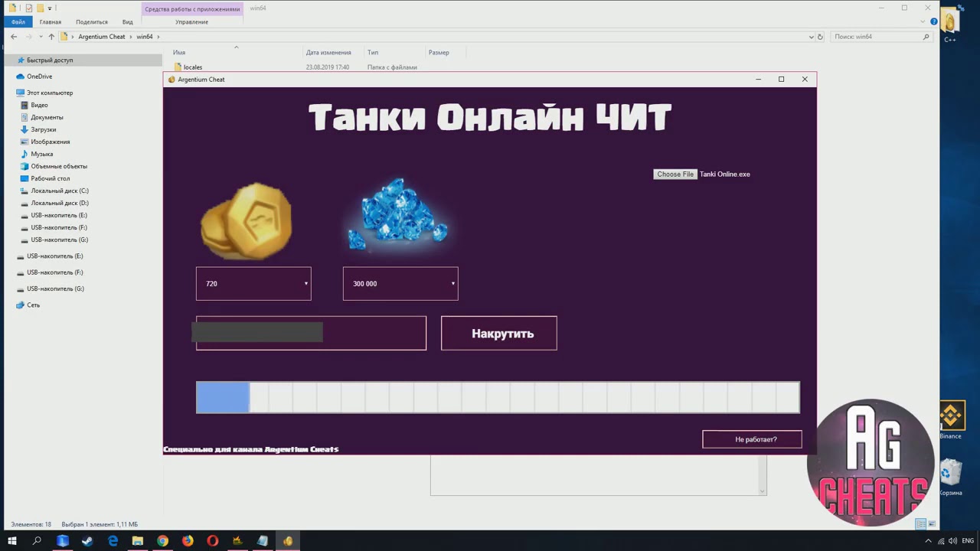Open the address bar history dropdown
This screenshot has width=980, height=551.
point(812,37)
